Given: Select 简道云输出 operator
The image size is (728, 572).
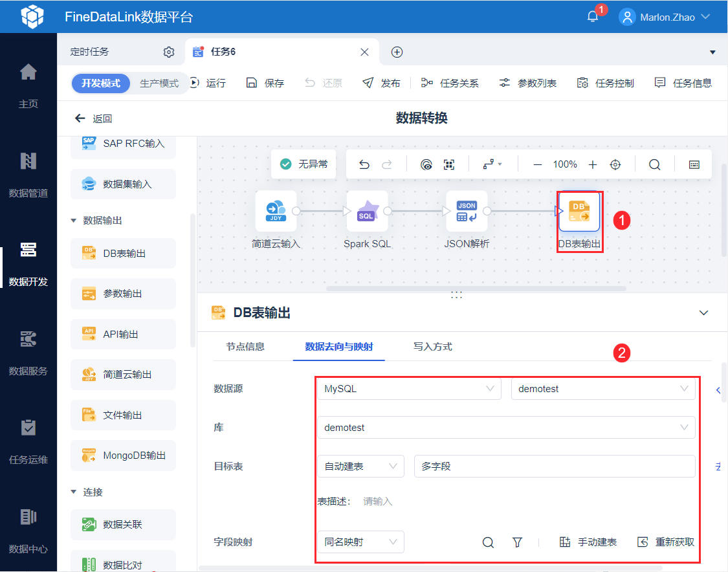Looking at the screenshot, I should [x=123, y=375].
